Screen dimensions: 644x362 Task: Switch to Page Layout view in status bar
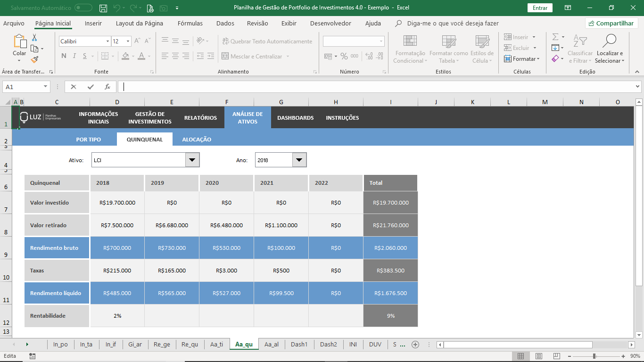tap(538, 356)
